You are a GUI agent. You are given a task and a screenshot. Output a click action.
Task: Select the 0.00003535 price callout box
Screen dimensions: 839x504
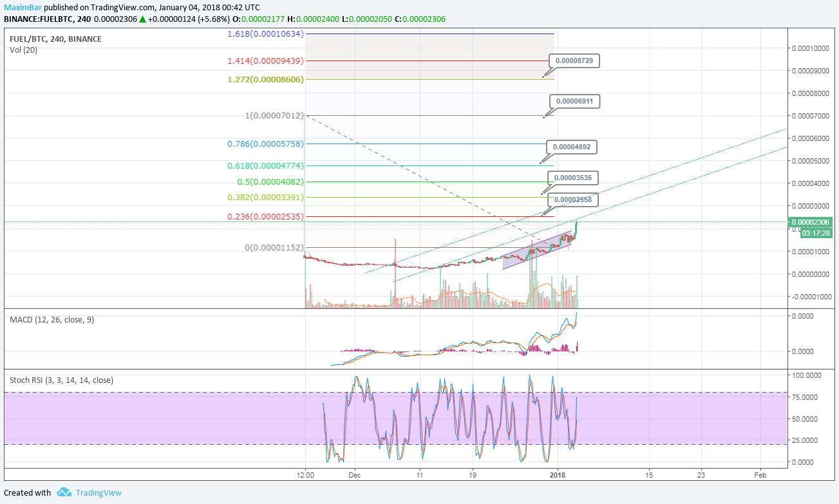pos(572,177)
